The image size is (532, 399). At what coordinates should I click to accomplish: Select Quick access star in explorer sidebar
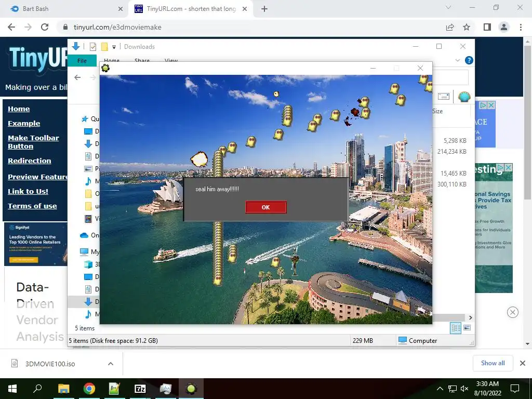click(85, 119)
